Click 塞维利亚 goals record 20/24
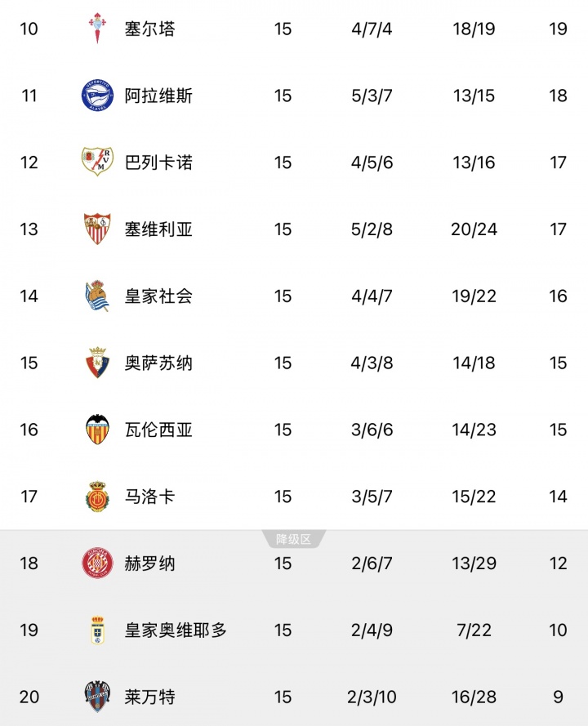 click(474, 229)
